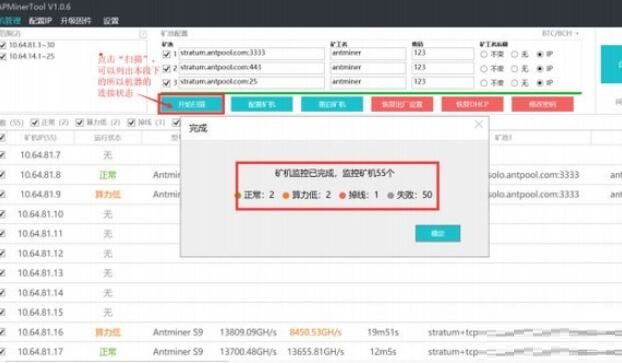
Task: Select the 不变 radio for pool 3
Action: [x=484, y=83]
